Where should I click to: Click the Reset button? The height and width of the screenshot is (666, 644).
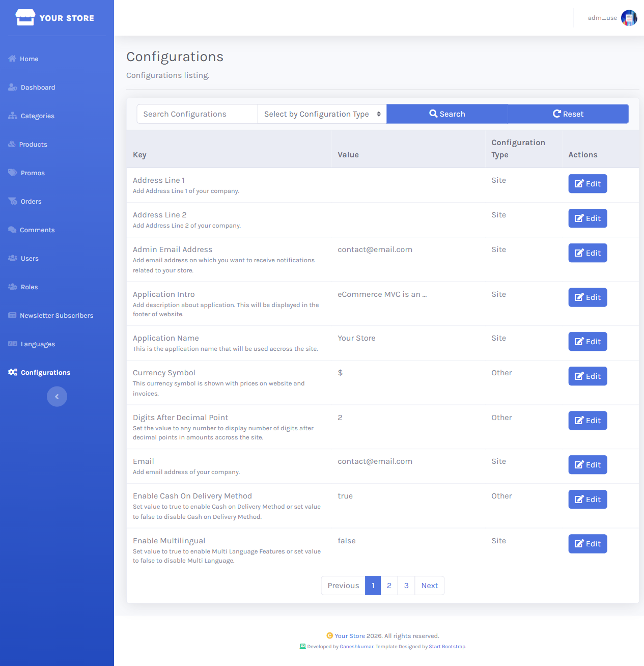[568, 114]
